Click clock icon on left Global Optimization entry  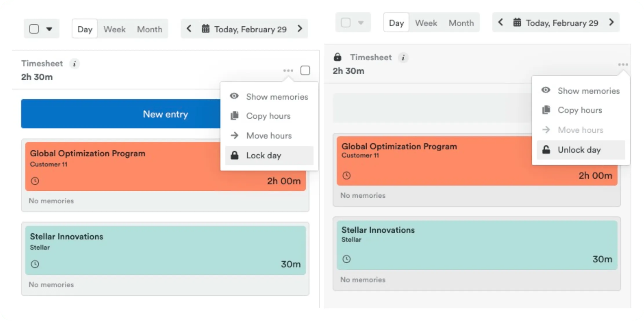(35, 181)
